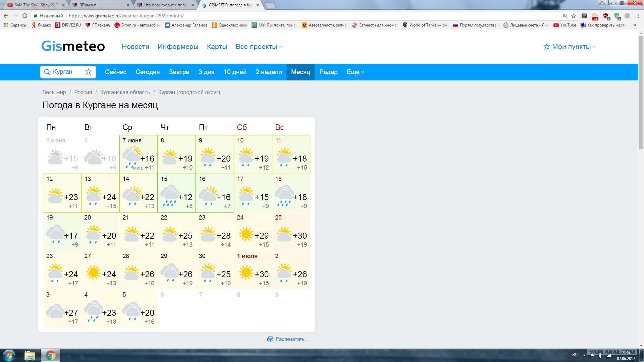Expand the Все проекты dropdown

(259, 47)
